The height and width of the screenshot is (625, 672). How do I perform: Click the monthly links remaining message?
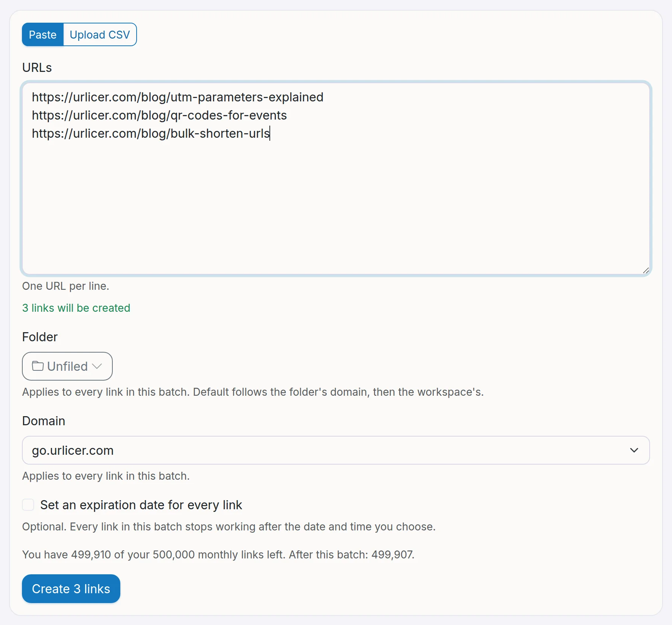(218, 555)
